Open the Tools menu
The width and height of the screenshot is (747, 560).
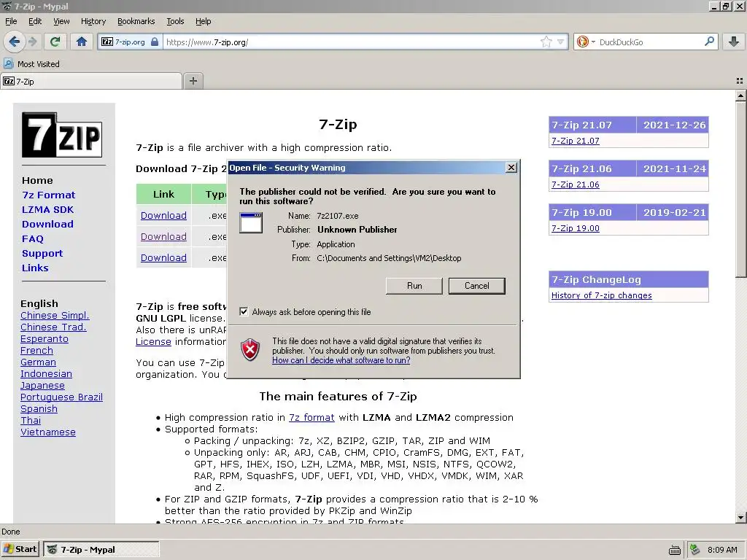(175, 21)
